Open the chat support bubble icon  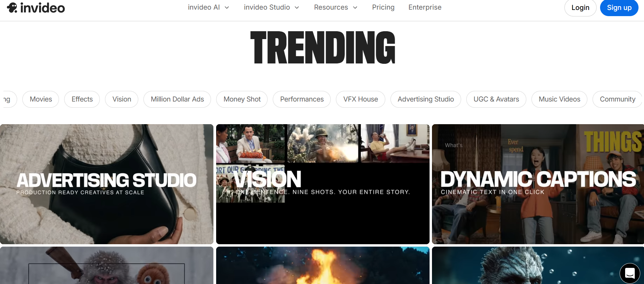[x=630, y=273]
